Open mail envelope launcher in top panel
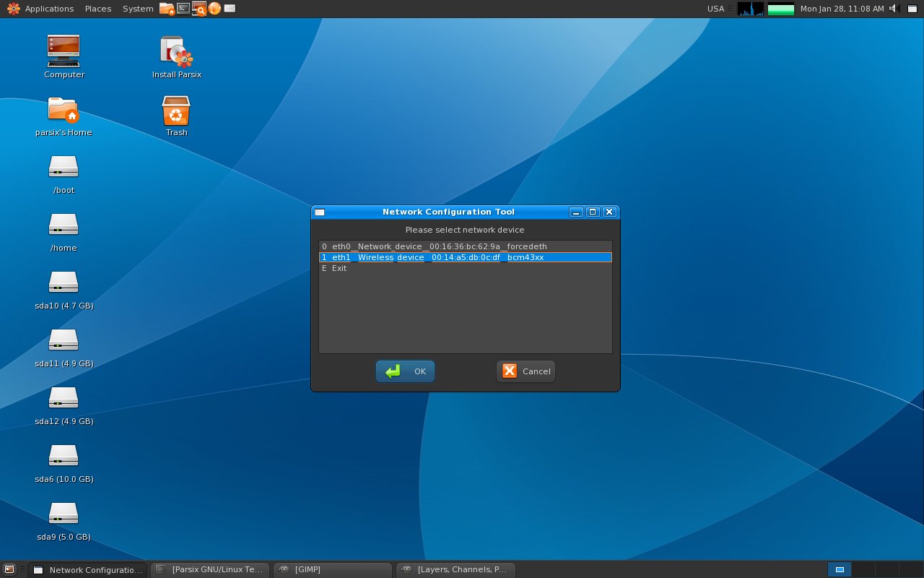Viewport: 924px width, 578px height. pyautogui.click(x=230, y=9)
